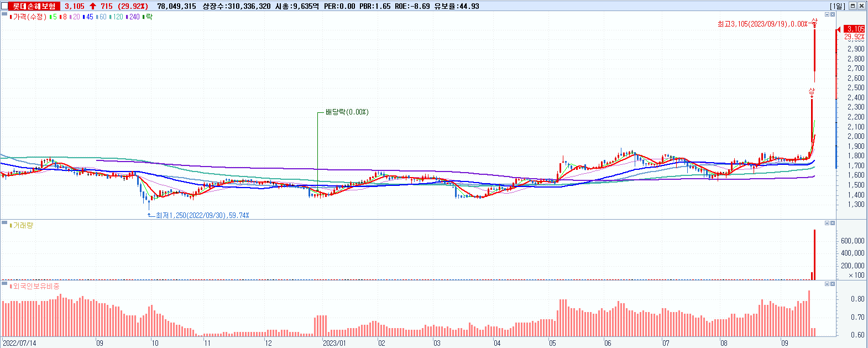Image resolution: width=868 pixels, height=348 pixels.
Task: Click the 거래량 indicator label
Action: (x=23, y=225)
